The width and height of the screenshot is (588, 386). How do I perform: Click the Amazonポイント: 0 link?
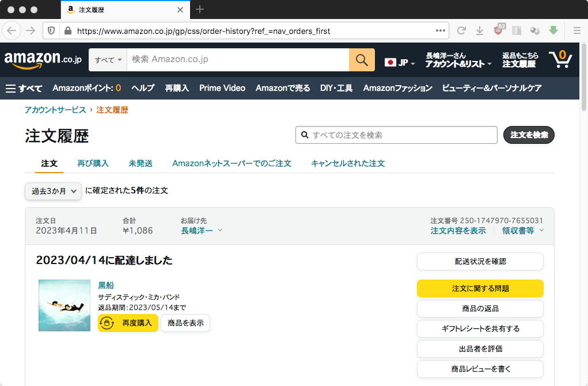pyautogui.click(x=86, y=88)
